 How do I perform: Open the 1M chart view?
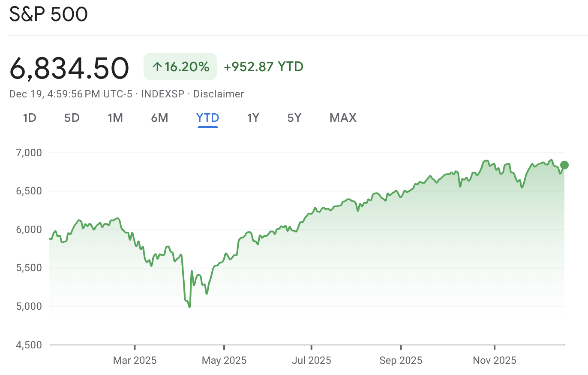[x=115, y=118]
